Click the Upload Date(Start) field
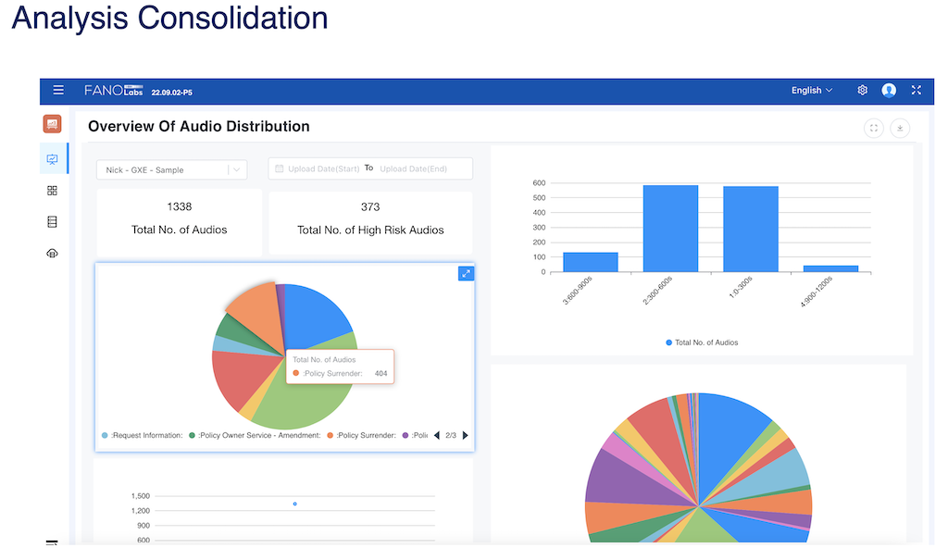The width and height of the screenshot is (948, 560). (x=323, y=168)
